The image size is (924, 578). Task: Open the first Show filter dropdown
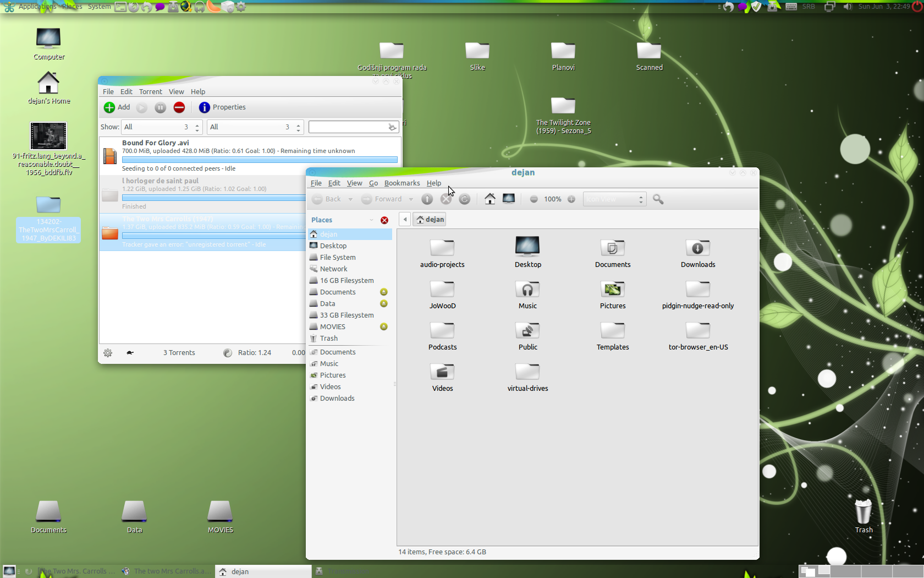pos(162,127)
